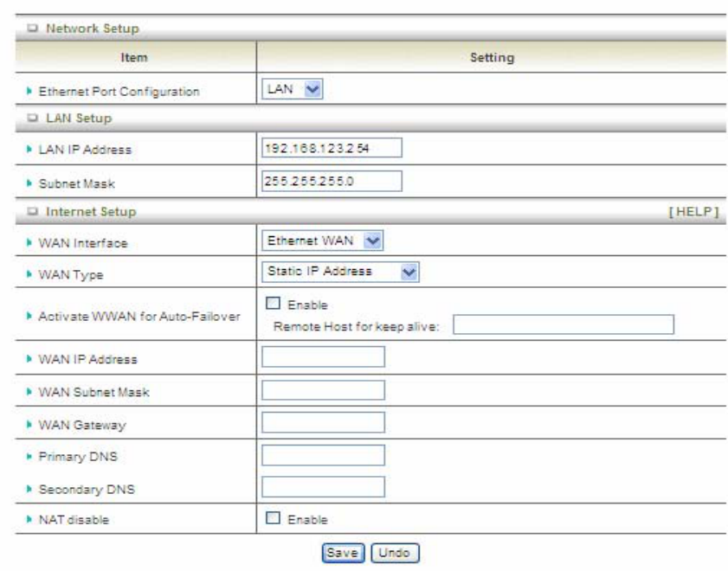The height and width of the screenshot is (571, 728).
Task: Click arrow bullet beside WAN IP Address
Action: 29,359
